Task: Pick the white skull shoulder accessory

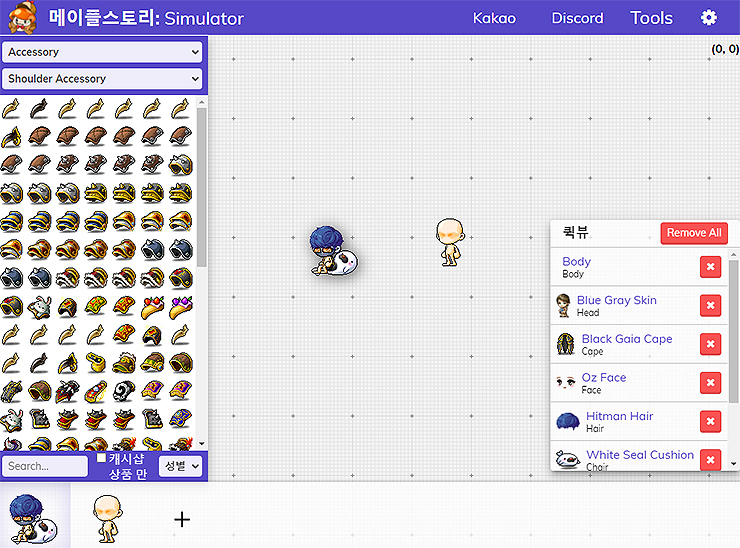Action: (x=124, y=391)
